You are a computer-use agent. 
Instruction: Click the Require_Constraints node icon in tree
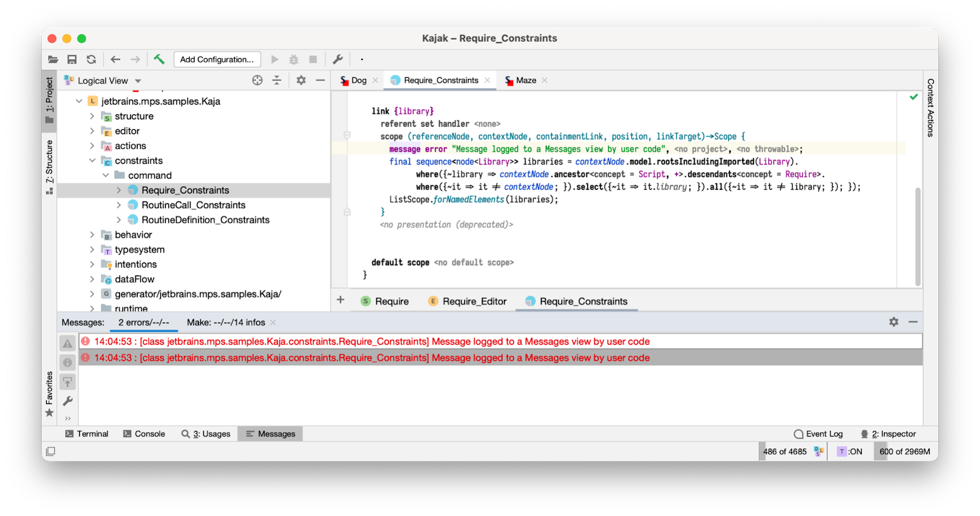(133, 190)
